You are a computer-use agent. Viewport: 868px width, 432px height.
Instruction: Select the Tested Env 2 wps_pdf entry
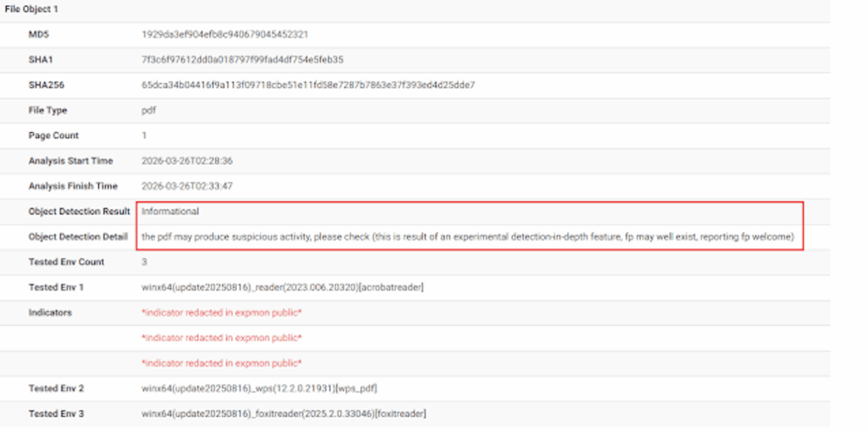tap(259, 389)
